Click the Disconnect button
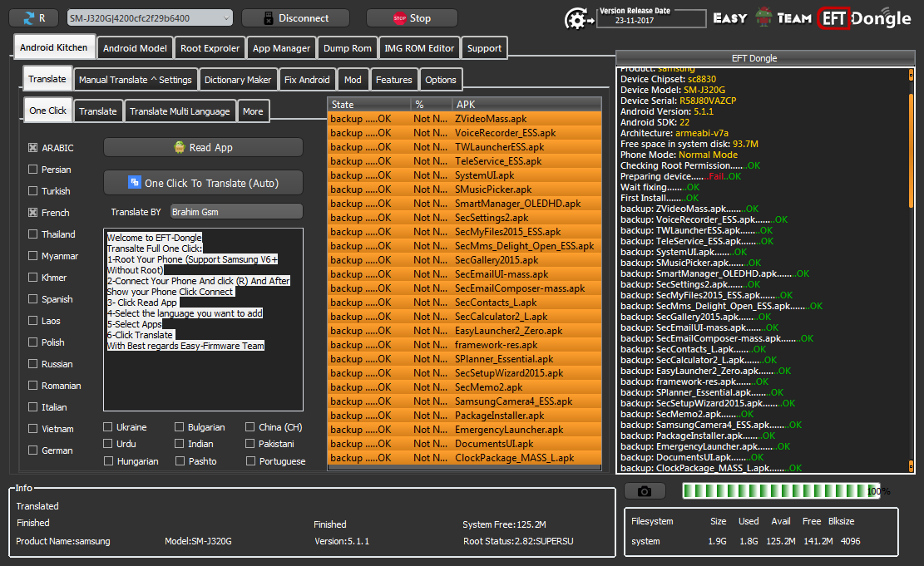The width and height of the screenshot is (924, 566). coord(295,18)
